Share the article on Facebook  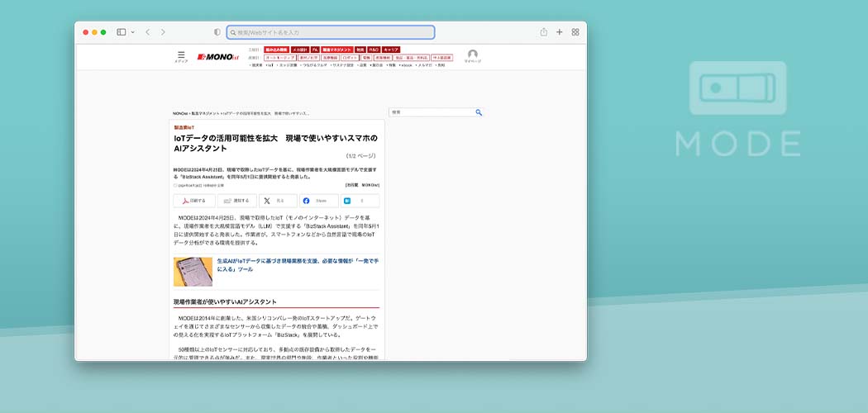point(319,201)
